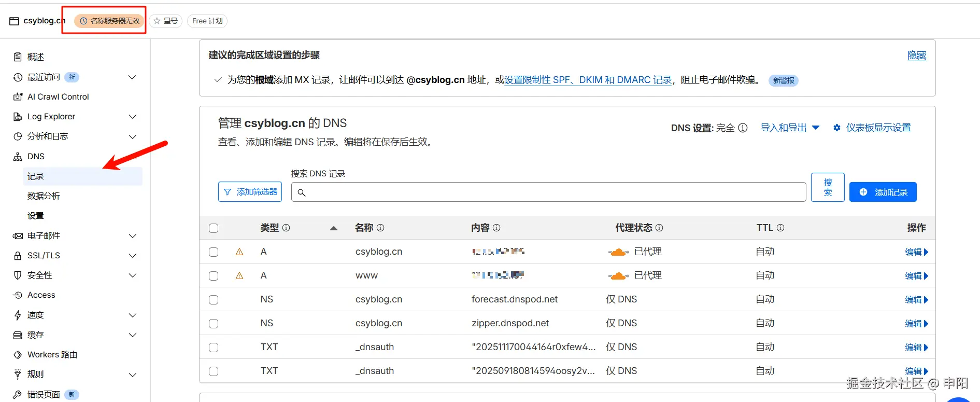Click the Log Explorer icon
The width and height of the screenshot is (980, 402).
18,117
